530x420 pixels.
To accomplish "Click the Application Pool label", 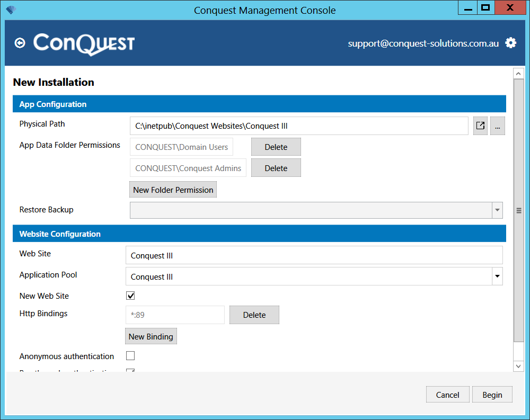I will pos(48,275).
